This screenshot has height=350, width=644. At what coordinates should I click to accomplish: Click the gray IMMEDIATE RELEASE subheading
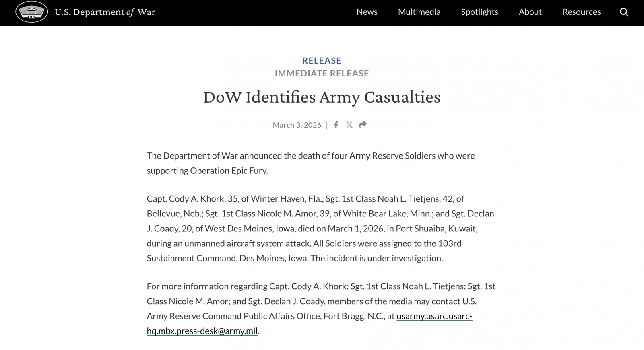point(322,74)
